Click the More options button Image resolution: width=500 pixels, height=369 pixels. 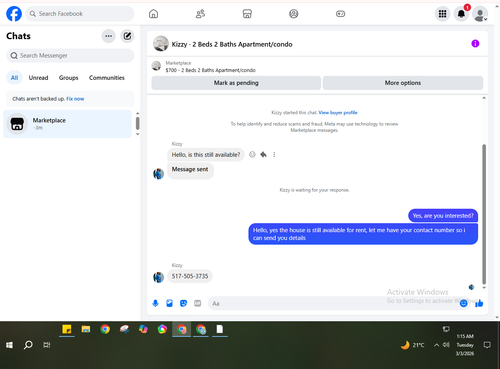coord(403,83)
